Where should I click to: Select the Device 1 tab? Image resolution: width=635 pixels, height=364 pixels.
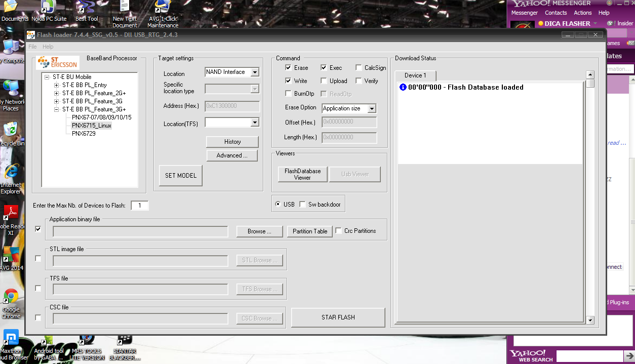point(415,75)
